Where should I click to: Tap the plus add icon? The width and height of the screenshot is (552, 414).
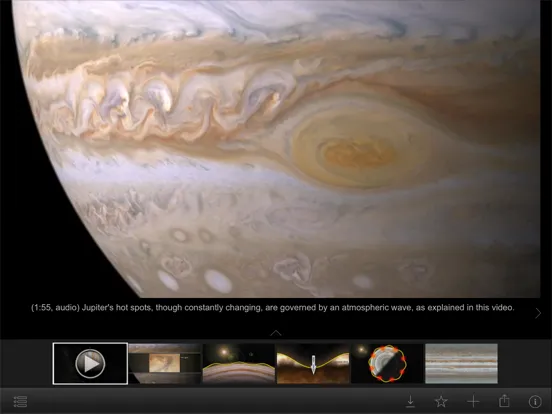[473, 401]
